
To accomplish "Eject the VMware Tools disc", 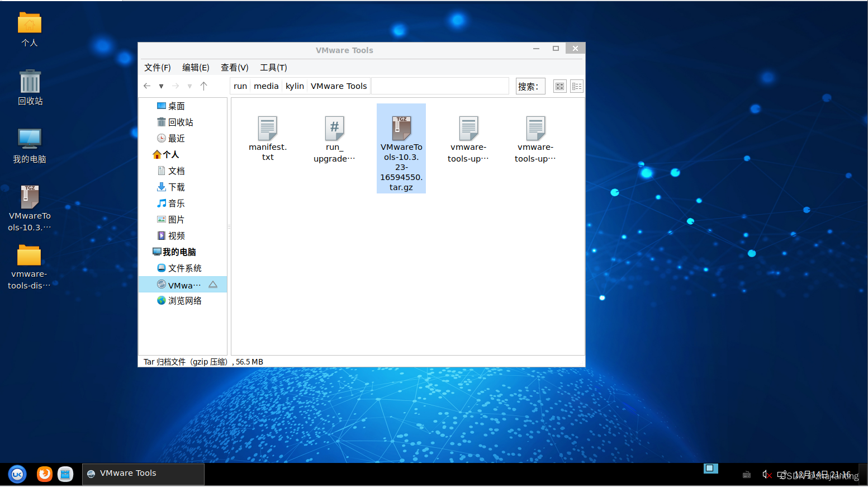I will (213, 285).
